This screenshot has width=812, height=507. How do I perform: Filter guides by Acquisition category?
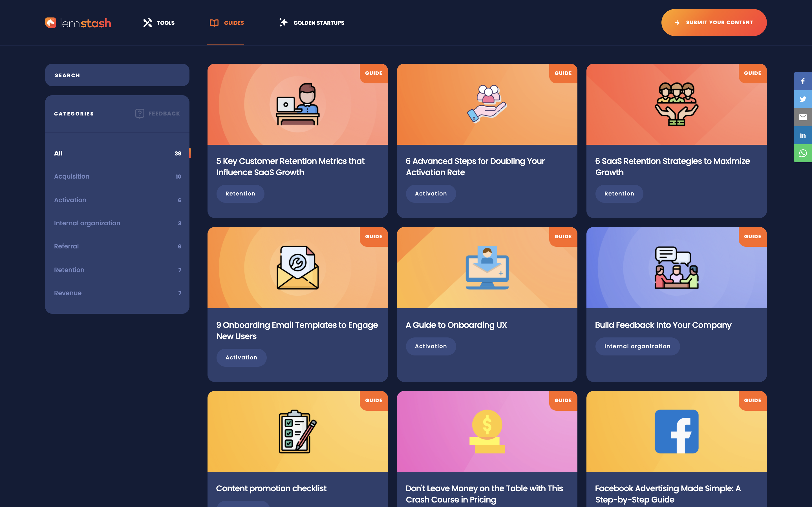[72, 176]
